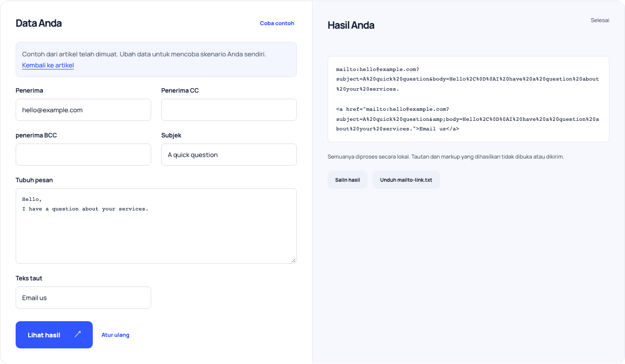The width and height of the screenshot is (625, 364).
Task: Click the Tubuh pesan label
Action: click(34, 180)
